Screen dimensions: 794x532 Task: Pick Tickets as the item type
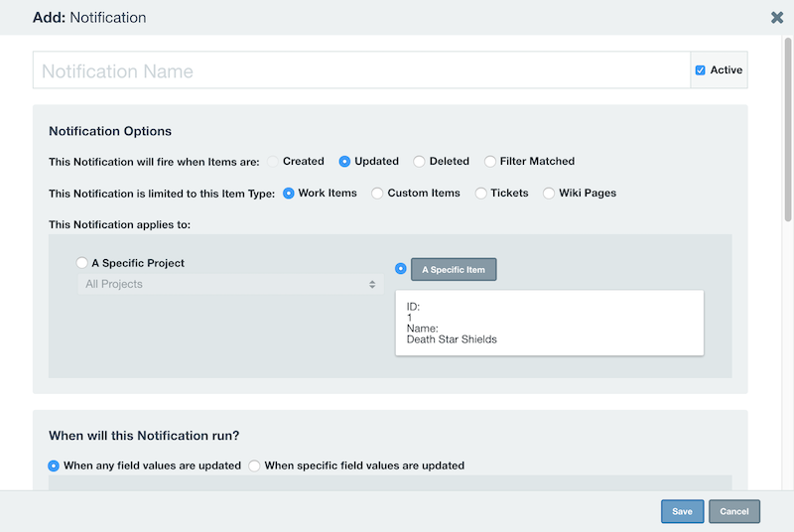tap(480, 194)
